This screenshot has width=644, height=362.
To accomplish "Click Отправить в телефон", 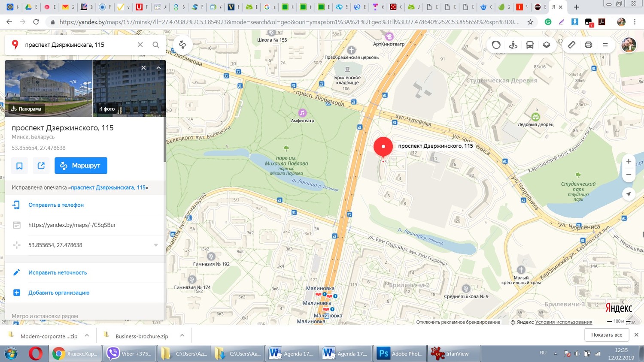I will tap(56, 205).
